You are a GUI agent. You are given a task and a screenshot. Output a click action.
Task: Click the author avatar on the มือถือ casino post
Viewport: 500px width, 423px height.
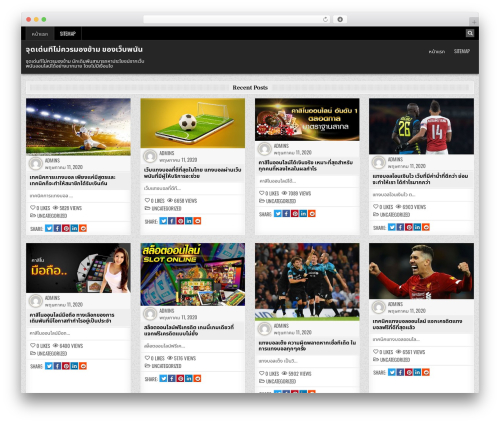coord(36,301)
